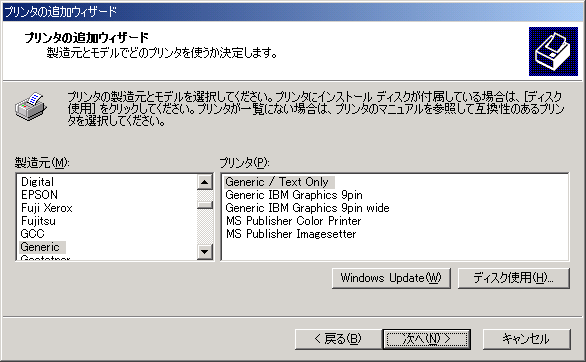Choose MS Publisher Color Printer
This screenshot has width=586, height=362.
pos(293,221)
